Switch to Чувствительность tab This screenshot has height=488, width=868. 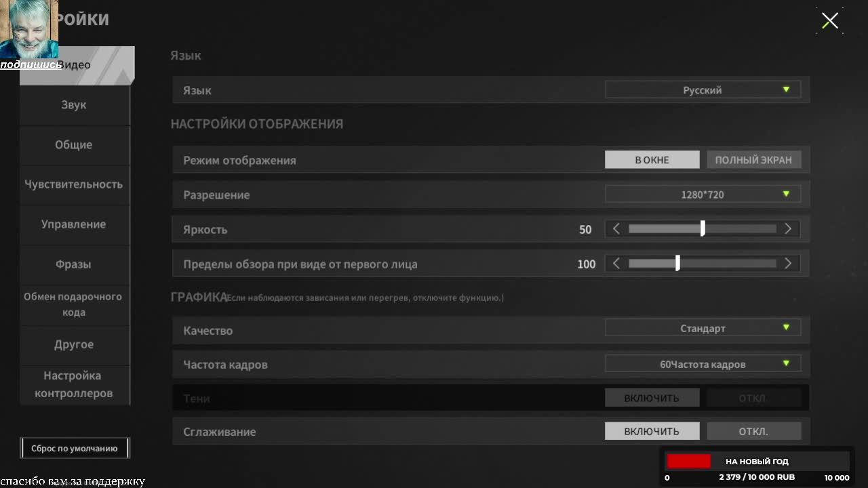click(74, 184)
